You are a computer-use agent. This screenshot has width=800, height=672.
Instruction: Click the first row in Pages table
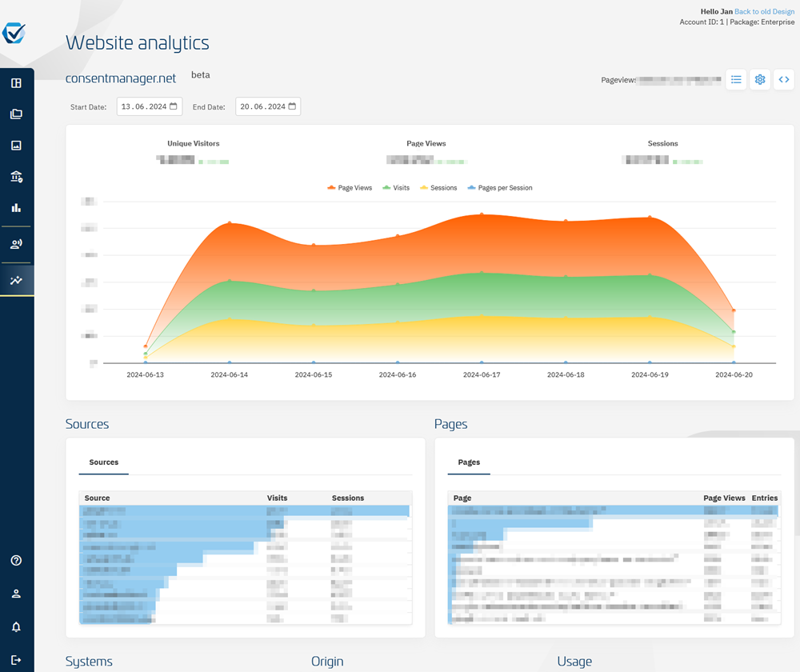(x=614, y=510)
